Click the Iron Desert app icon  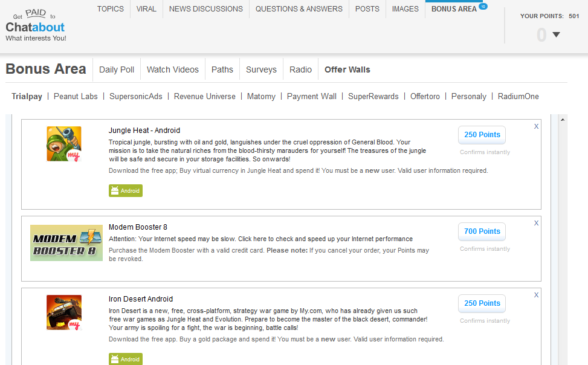tap(63, 312)
